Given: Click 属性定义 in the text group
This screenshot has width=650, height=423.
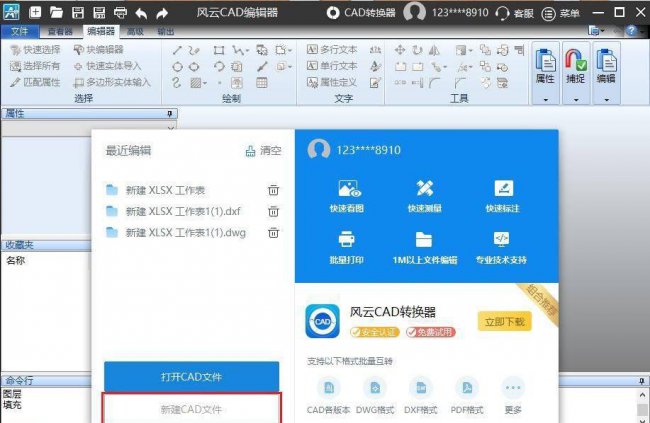Looking at the screenshot, I should [x=332, y=82].
